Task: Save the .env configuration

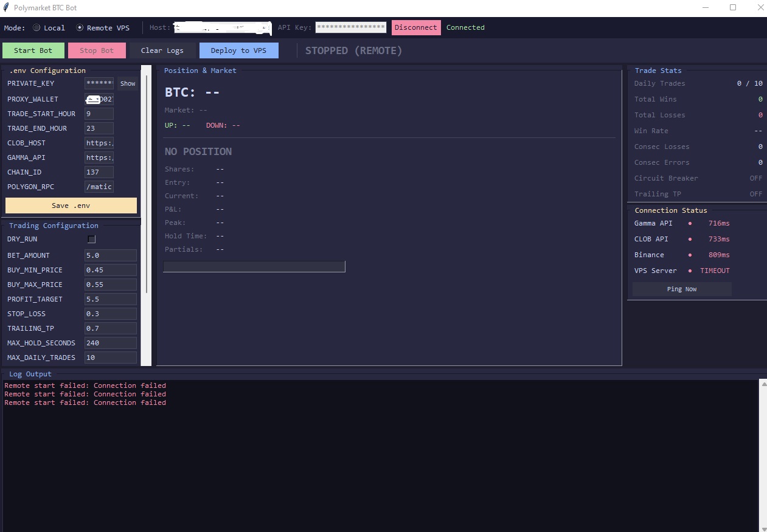Action: point(71,206)
